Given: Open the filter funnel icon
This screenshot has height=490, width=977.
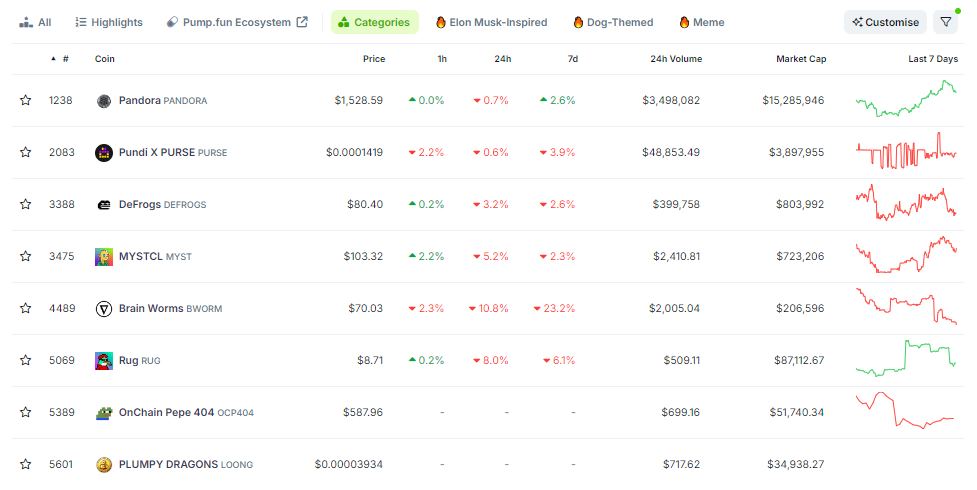Looking at the screenshot, I should 946,22.
